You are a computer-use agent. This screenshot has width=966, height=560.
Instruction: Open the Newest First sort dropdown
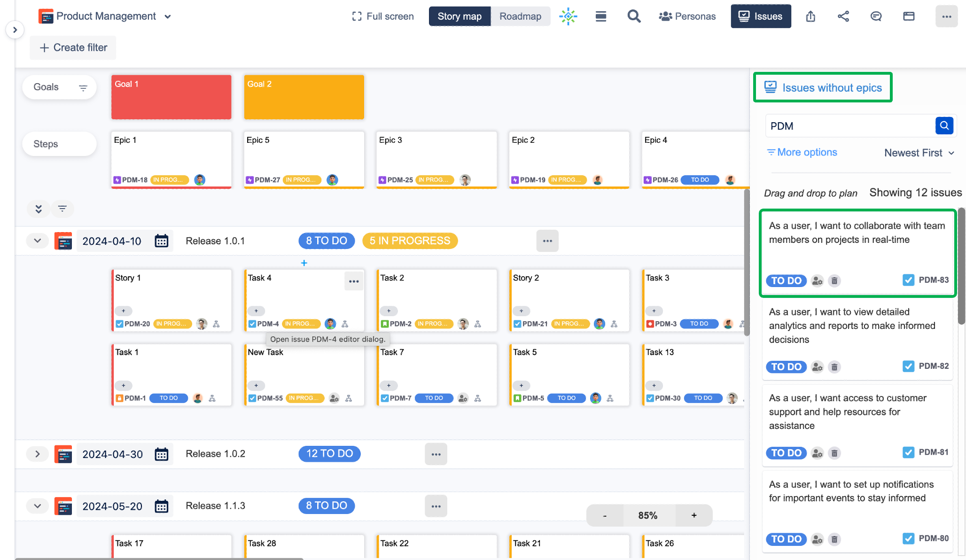919,153
